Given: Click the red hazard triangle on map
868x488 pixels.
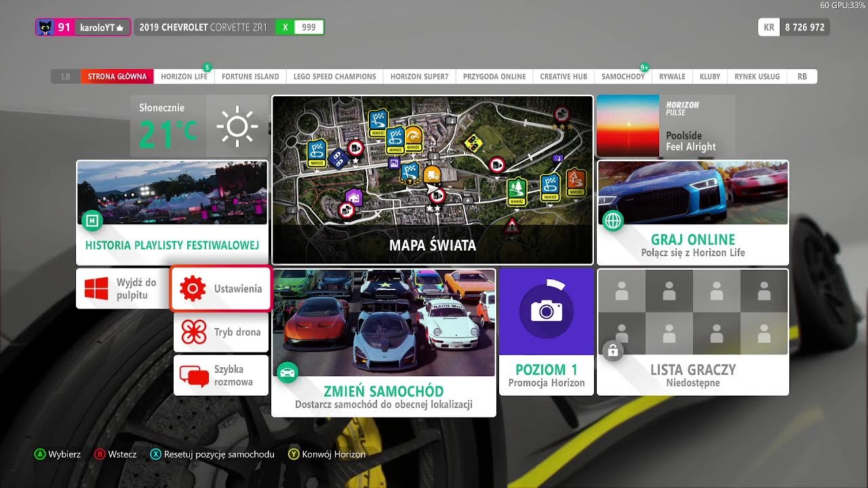Looking at the screenshot, I should pyautogui.click(x=513, y=226).
